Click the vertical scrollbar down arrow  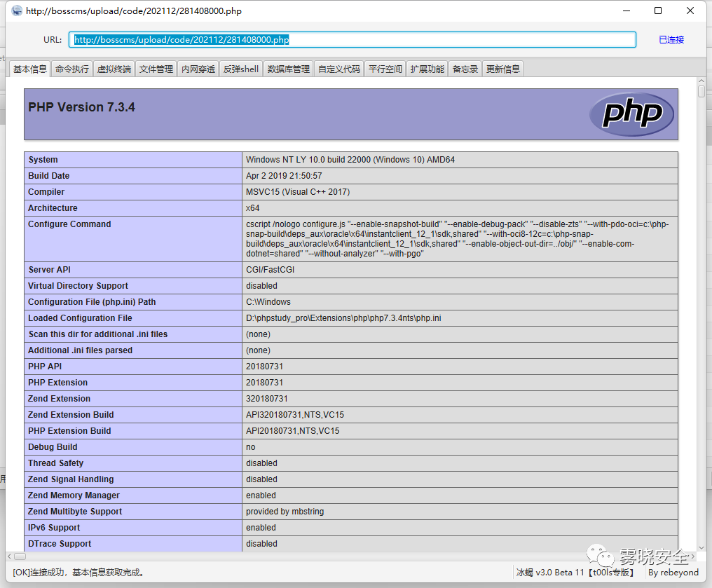point(701,547)
